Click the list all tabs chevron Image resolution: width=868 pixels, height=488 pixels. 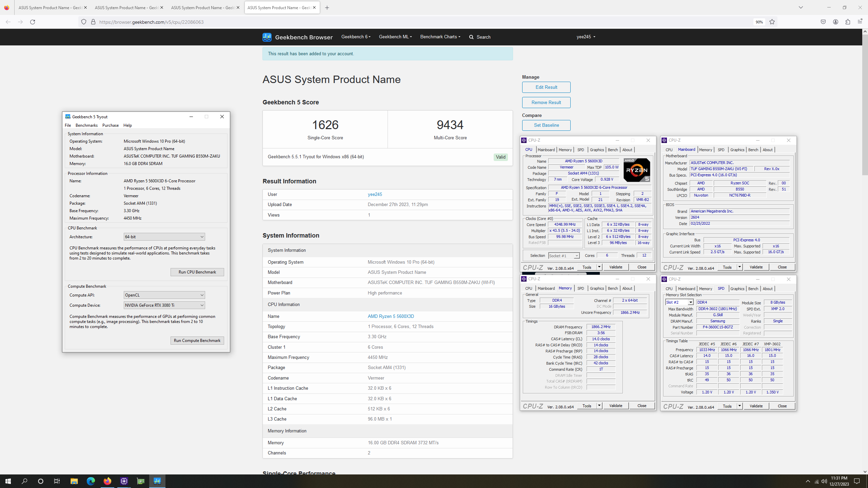coord(801,7)
